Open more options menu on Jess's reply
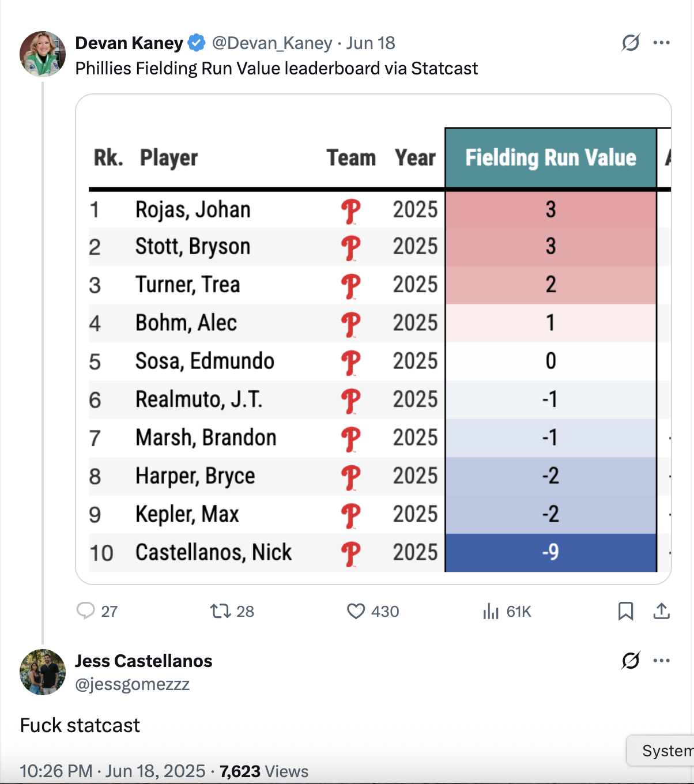Screen dimensions: 694x784 pos(661,661)
